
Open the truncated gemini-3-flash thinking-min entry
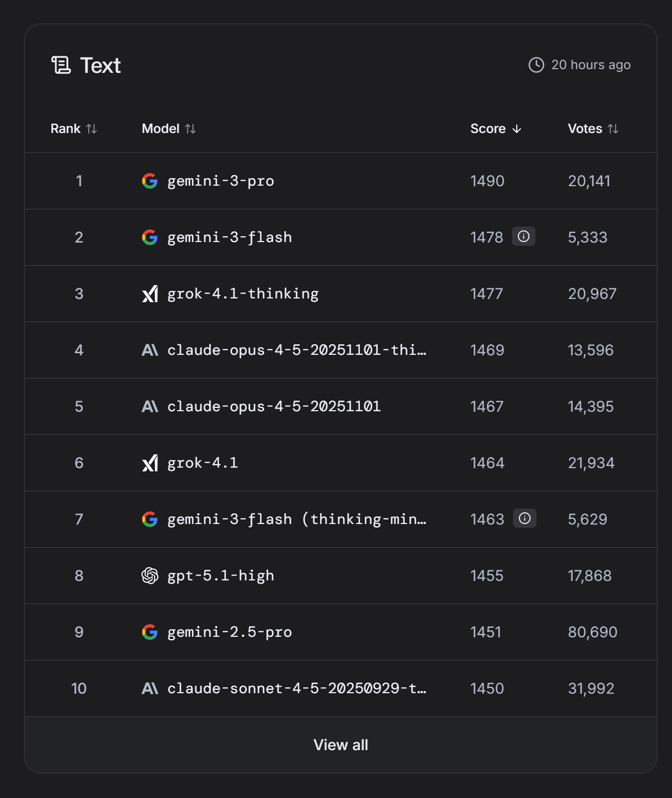pos(297,519)
